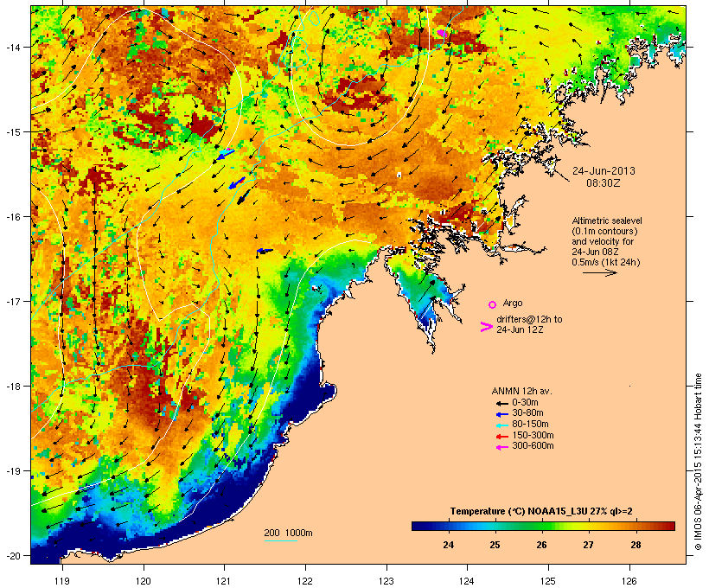709x588 pixels.
Task: Click the longitude label 126
Action: [629, 581]
